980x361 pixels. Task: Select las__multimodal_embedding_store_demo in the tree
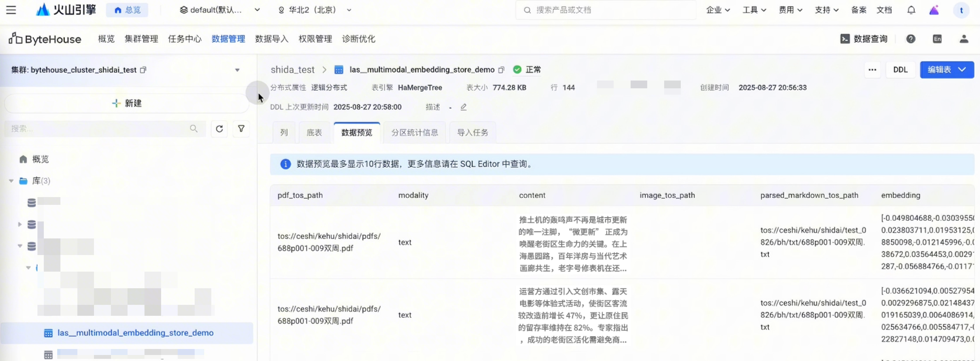point(127,333)
